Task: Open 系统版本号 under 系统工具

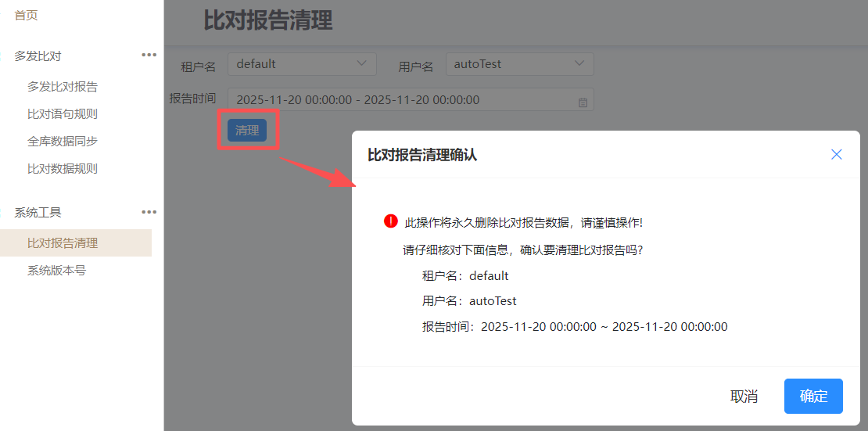Action: [x=56, y=271]
